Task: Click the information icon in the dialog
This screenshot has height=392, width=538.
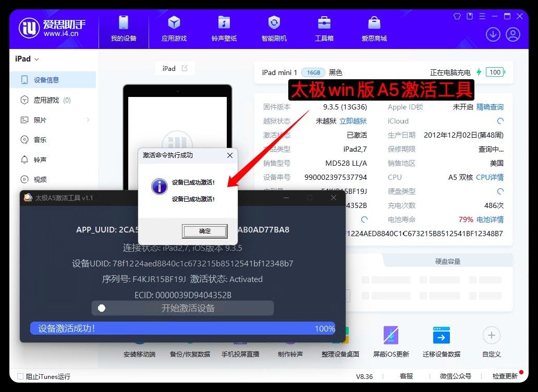Action: tap(159, 187)
